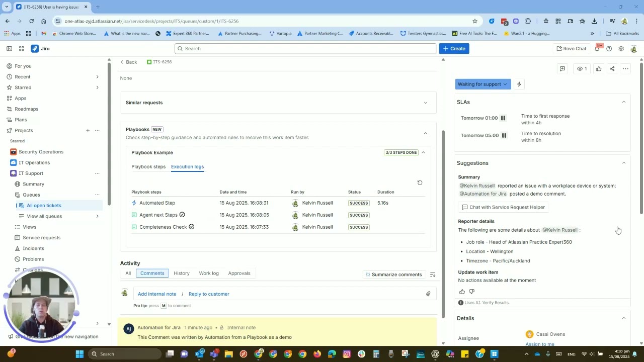Show All activity tab
The image size is (644, 362).
point(128,274)
